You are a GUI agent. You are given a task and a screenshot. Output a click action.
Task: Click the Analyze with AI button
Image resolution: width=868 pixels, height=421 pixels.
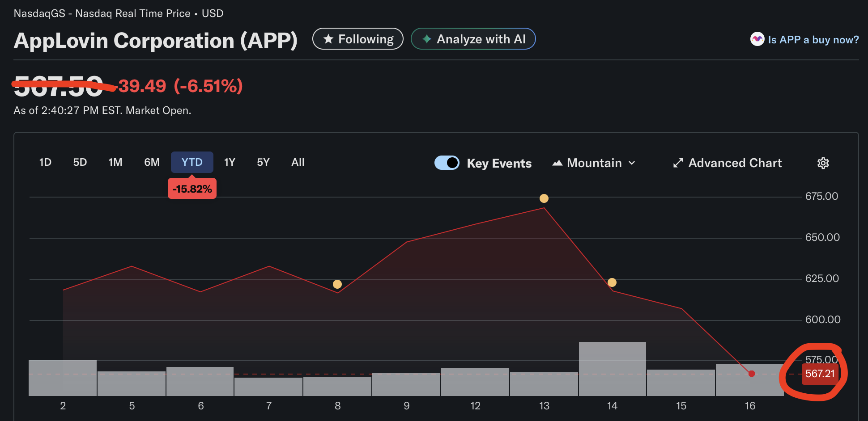(473, 39)
